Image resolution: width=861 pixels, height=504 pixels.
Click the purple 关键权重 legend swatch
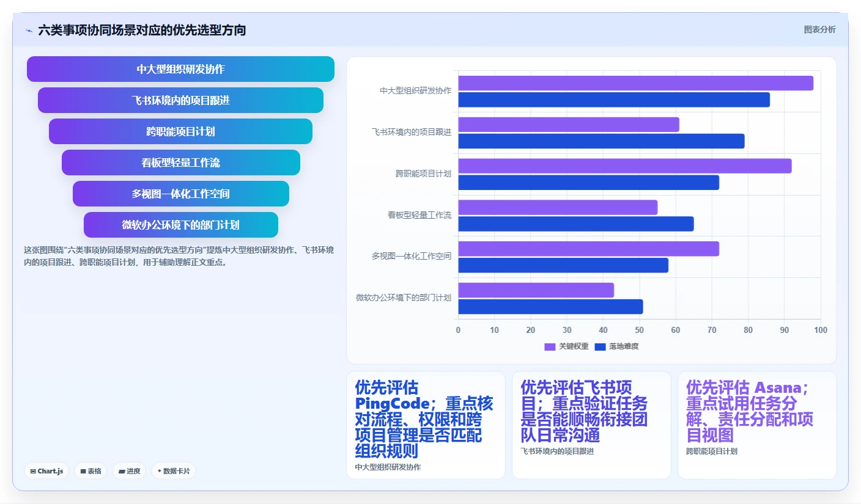pos(550,346)
